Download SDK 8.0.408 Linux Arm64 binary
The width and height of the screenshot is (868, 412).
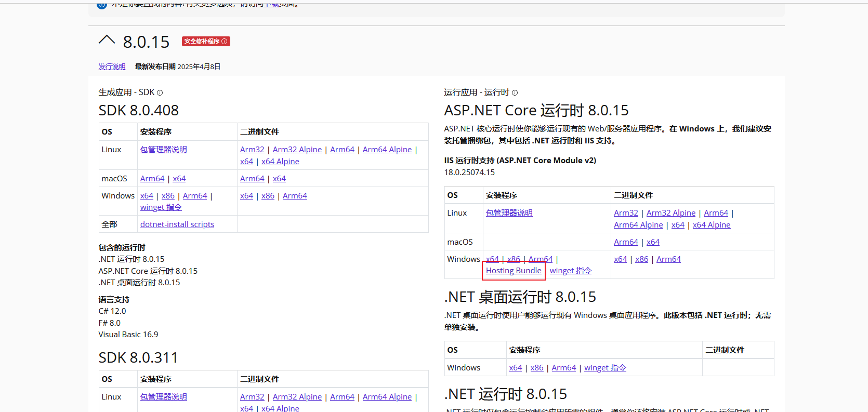tap(342, 150)
